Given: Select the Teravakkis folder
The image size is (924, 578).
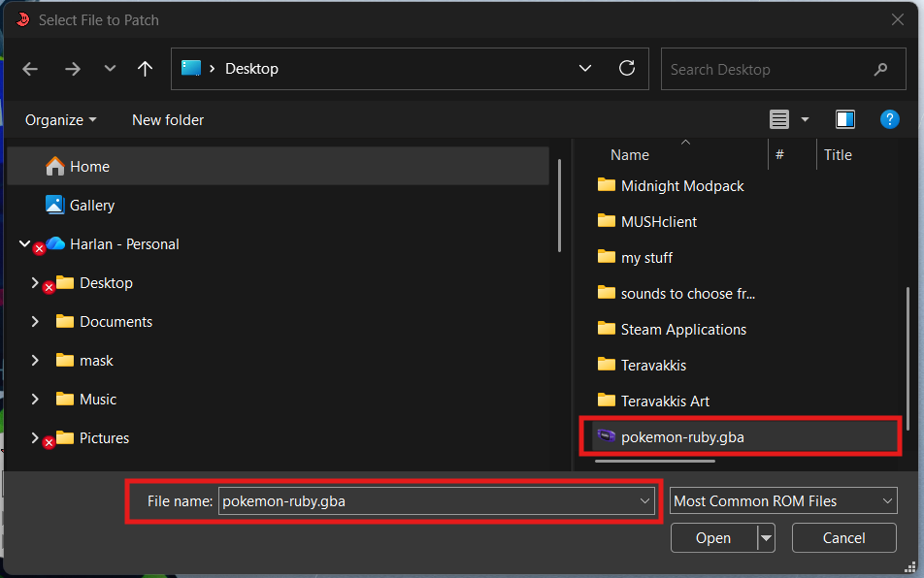Looking at the screenshot, I should pos(653,366).
